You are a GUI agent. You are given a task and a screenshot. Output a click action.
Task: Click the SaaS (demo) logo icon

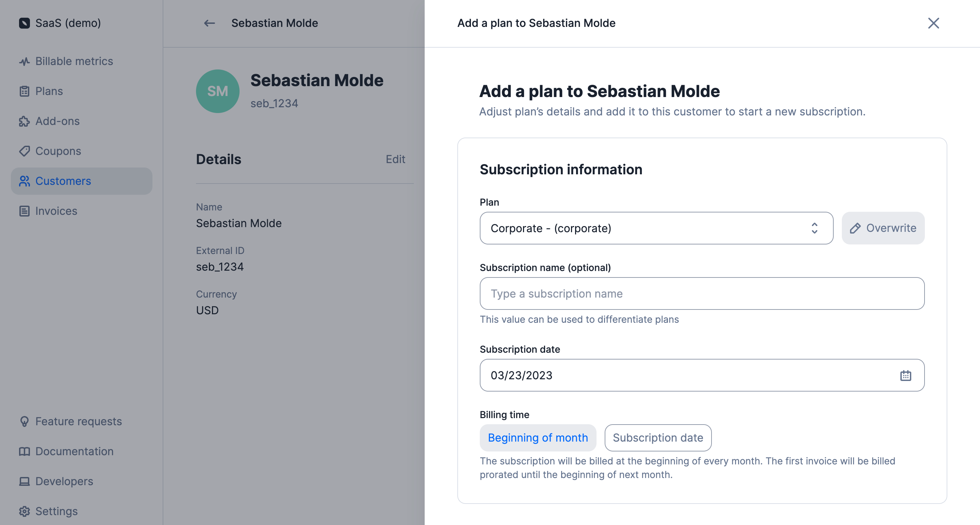click(x=24, y=23)
